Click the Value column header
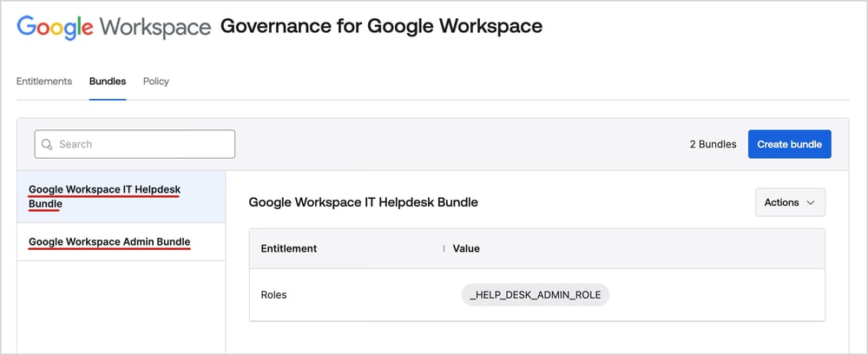This screenshot has width=868, height=355. click(x=466, y=248)
